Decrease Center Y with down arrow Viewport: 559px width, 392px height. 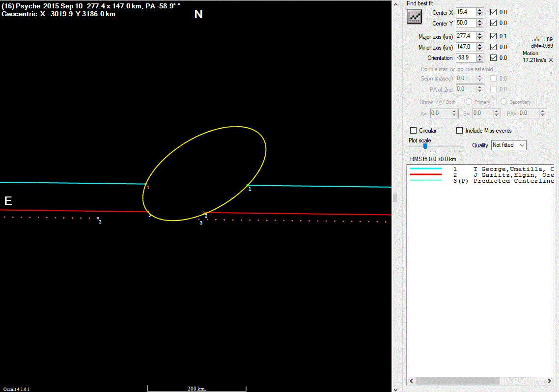pos(480,25)
